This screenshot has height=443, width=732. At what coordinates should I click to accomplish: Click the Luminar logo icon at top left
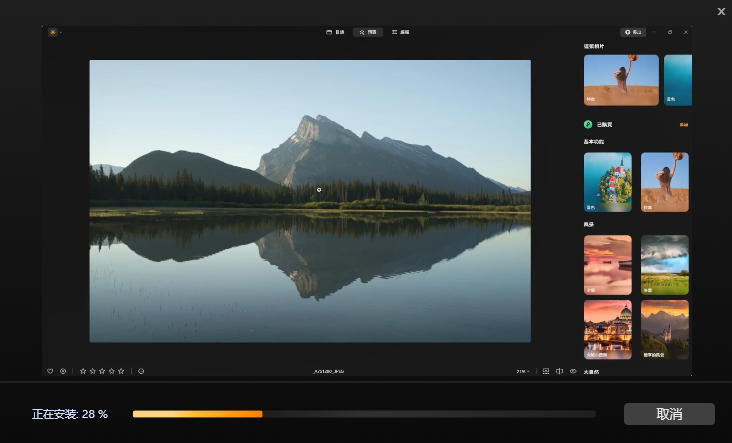point(52,32)
